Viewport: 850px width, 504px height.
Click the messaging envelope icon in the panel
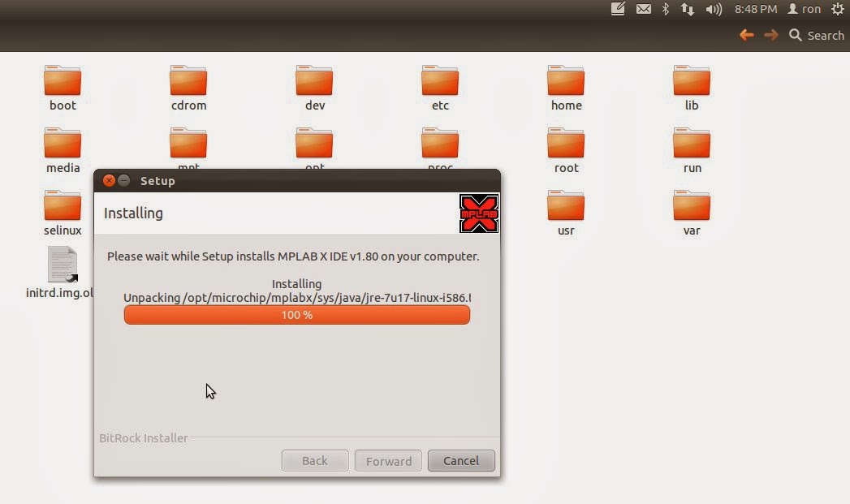(643, 9)
